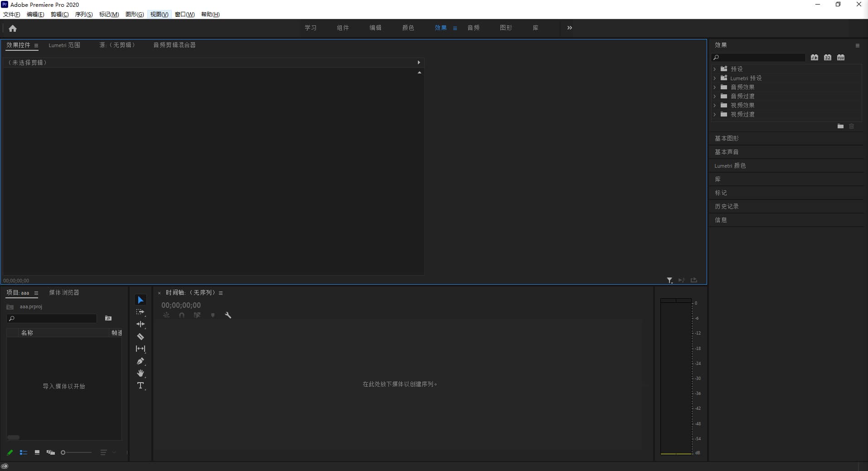Click the play audio only icon
This screenshot has width=868, height=471.
[681, 280]
